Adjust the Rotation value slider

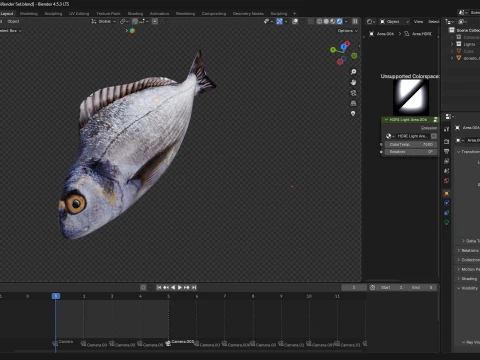click(x=411, y=152)
